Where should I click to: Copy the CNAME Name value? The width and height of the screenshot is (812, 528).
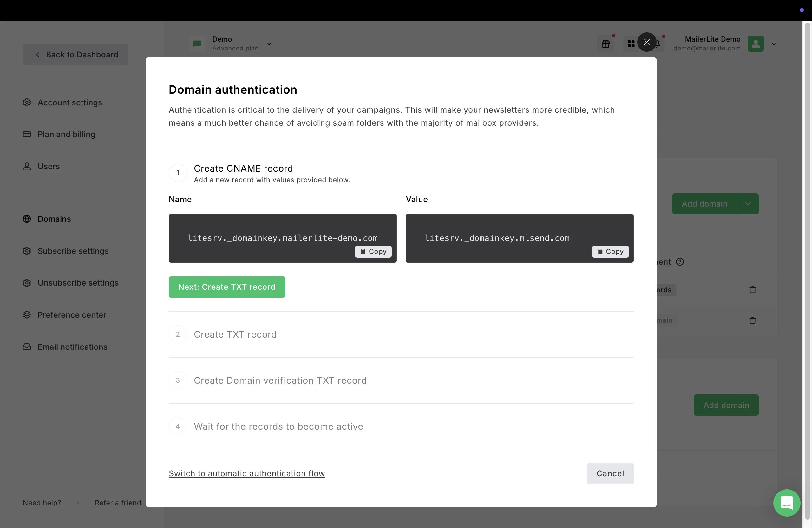(x=373, y=252)
